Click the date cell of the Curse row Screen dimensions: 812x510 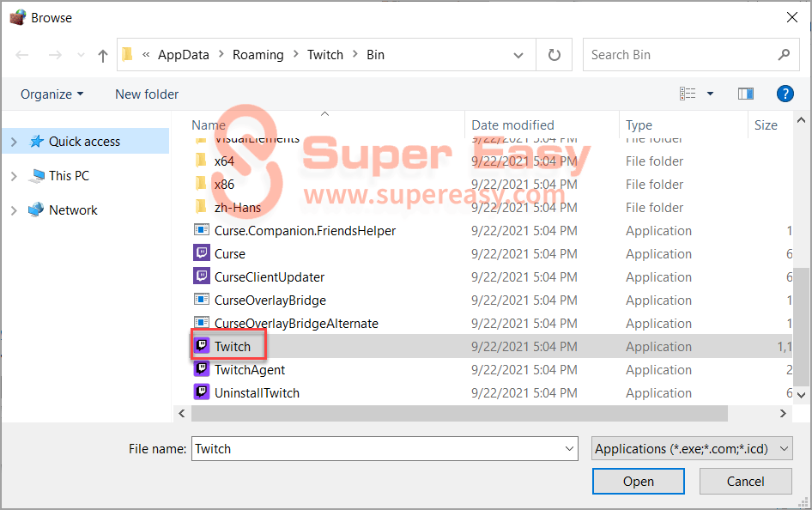tap(524, 254)
